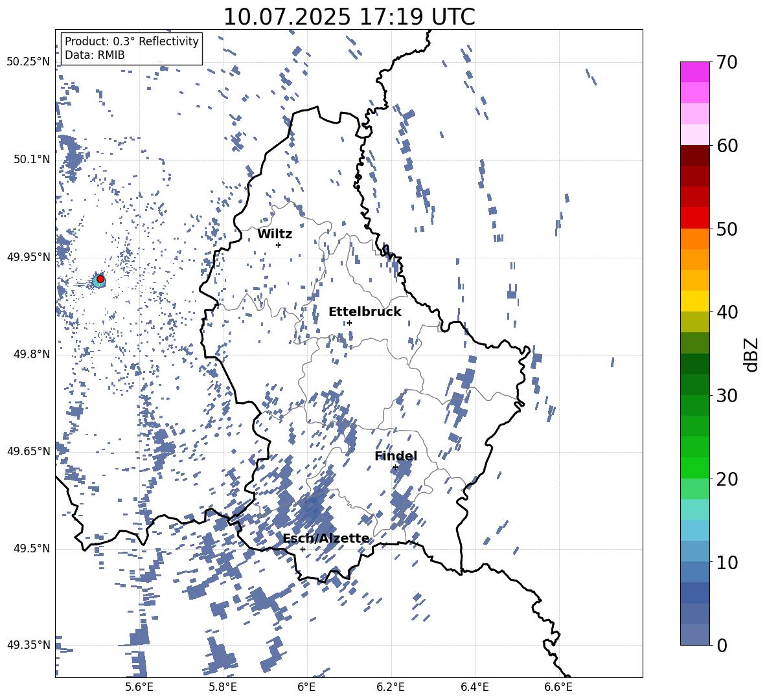
Task: Click the Findel station label
Action: pos(396,456)
